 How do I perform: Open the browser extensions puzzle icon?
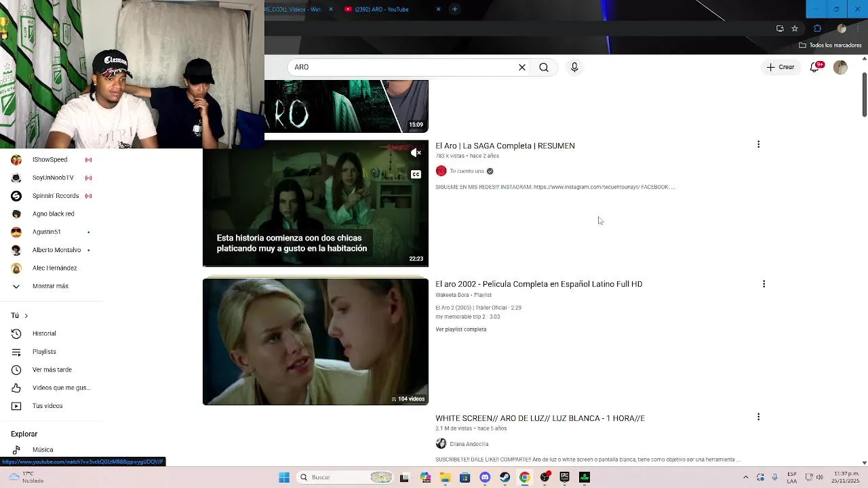pos(817,28)
